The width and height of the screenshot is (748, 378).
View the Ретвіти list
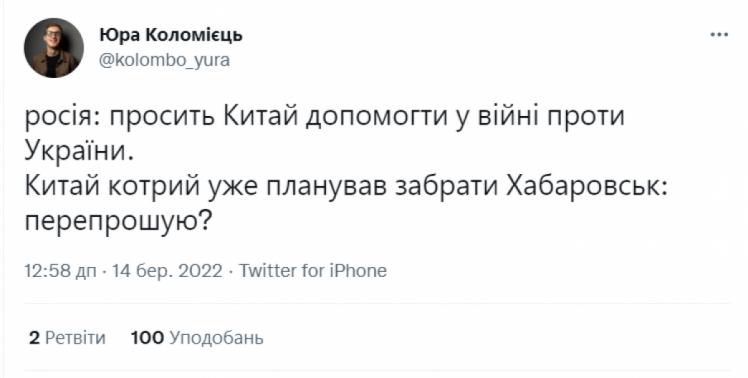click(x=75, y=338)
